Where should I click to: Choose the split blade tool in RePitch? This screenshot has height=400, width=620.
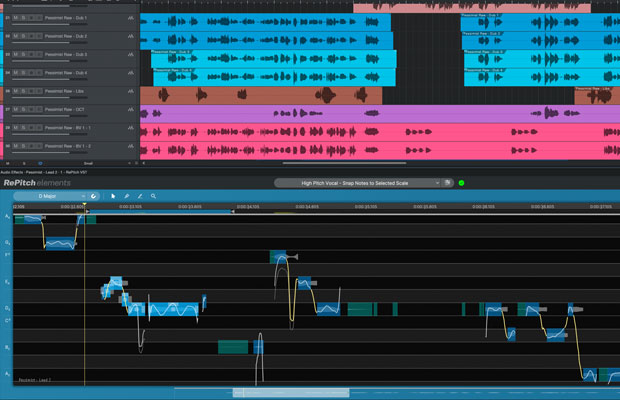point(139,196)
